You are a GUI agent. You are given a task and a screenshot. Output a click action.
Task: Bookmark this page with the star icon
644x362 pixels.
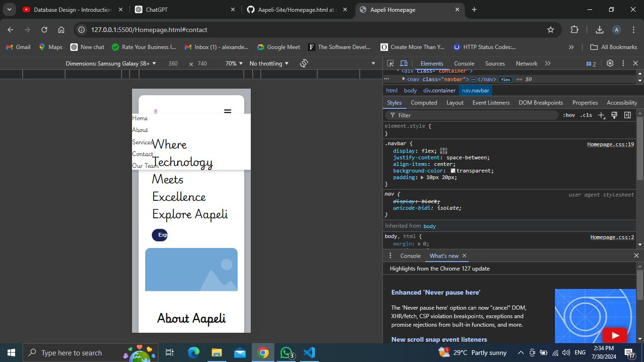click(x=551, y=30)
